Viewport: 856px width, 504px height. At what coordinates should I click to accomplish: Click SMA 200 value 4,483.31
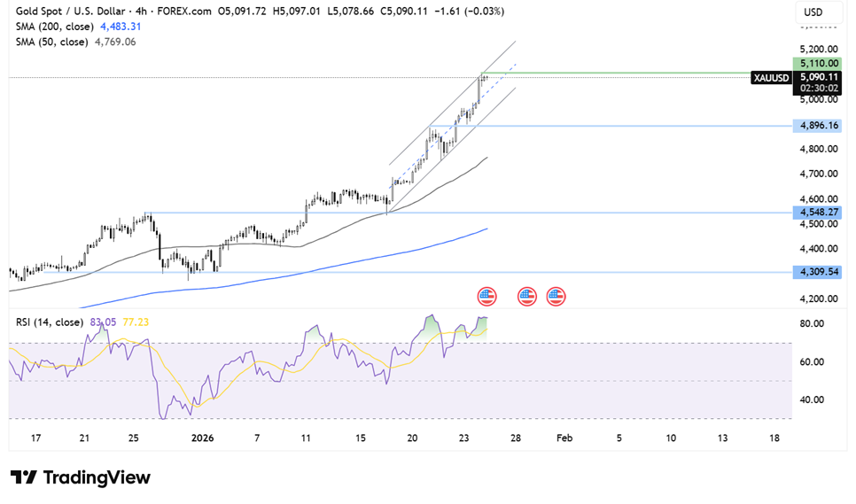coord(121,27)
